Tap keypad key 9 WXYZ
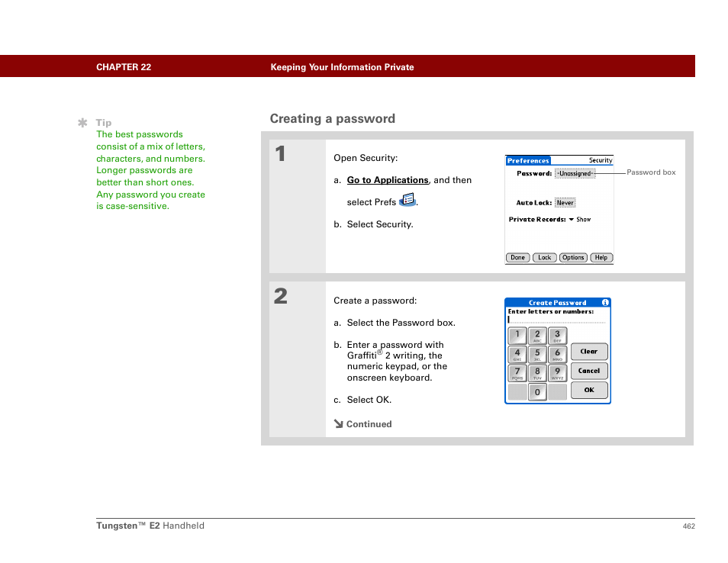Viewport: 728px width, 563px height. pos(557,373)
